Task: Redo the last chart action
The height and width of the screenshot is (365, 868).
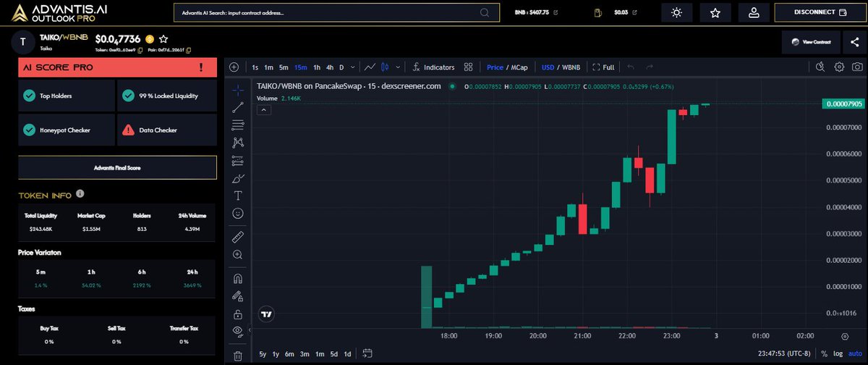Action: (650, 67)
